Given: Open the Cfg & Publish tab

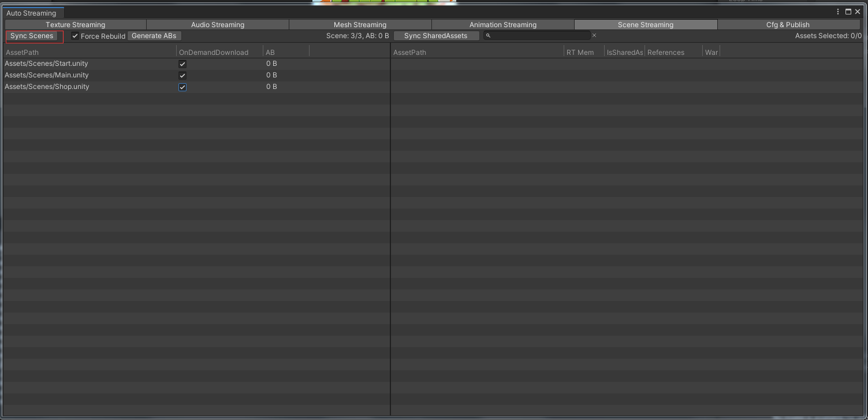Looking at the screenshot, I should click(x=788, y=24).
